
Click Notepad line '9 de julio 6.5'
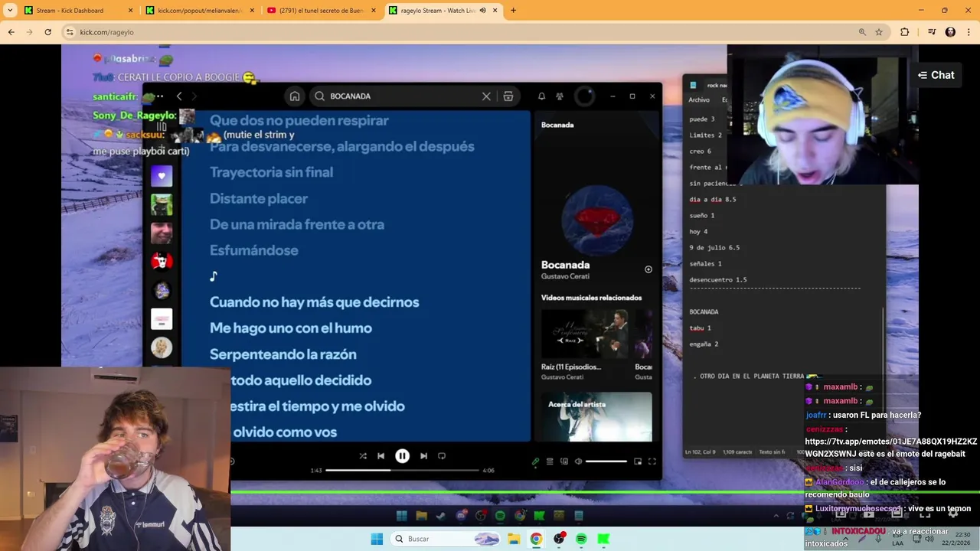coord(714,247)
